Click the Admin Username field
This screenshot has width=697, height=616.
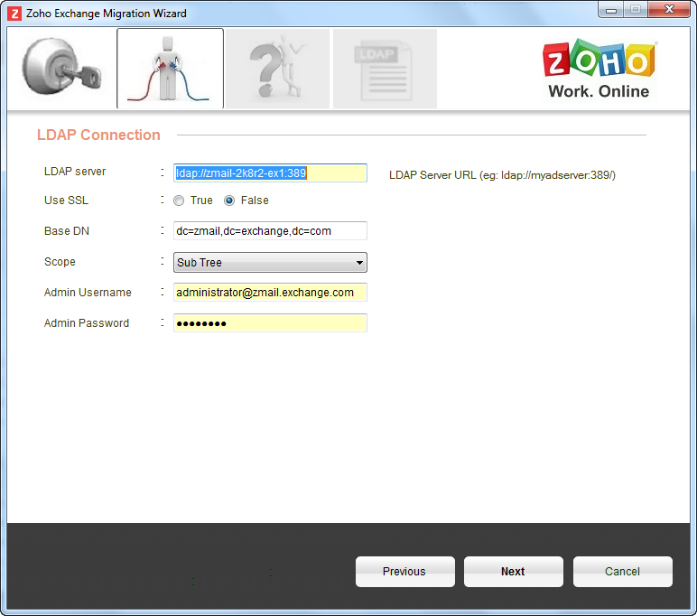pyautogui.click(x=270, y=293)
